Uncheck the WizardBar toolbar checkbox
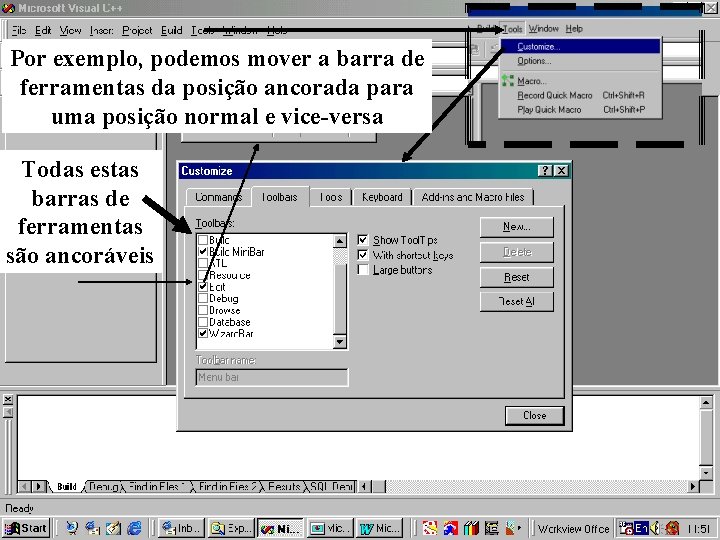 pos(203,333)
